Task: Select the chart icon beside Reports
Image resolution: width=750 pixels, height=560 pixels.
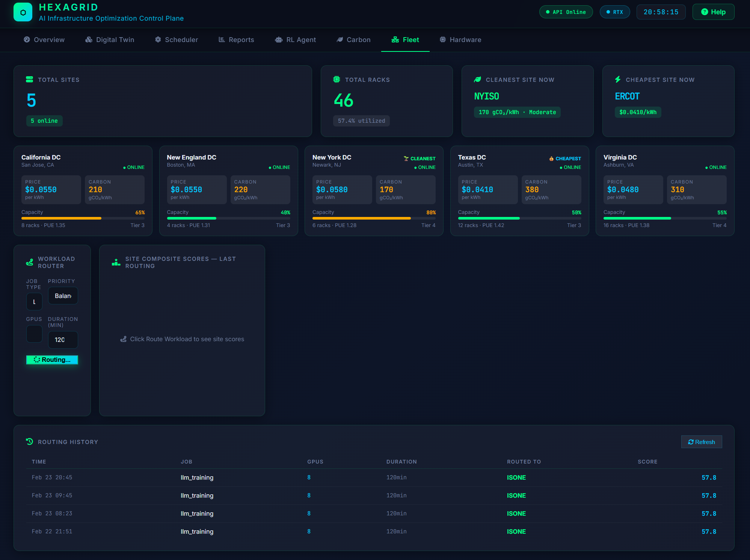Action: tap(222, 39)
